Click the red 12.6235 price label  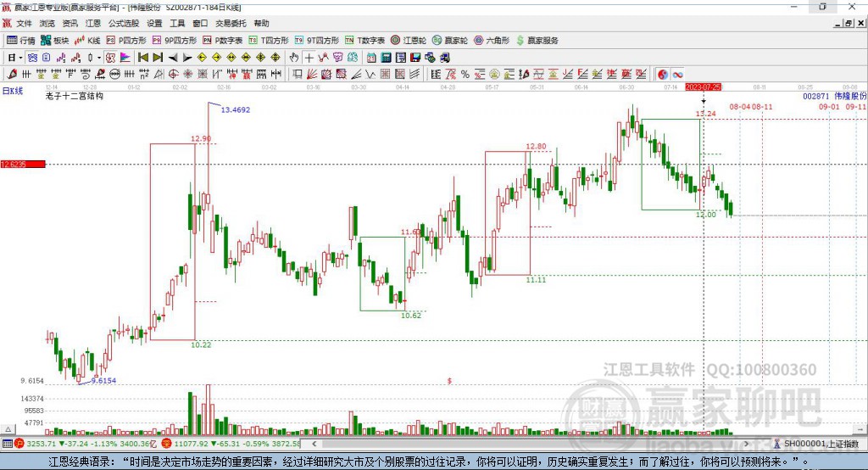(x=23, y=164)
